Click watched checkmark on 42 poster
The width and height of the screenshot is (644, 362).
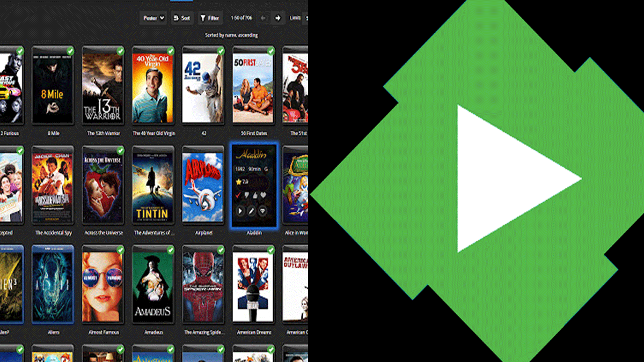pos(220,51)
